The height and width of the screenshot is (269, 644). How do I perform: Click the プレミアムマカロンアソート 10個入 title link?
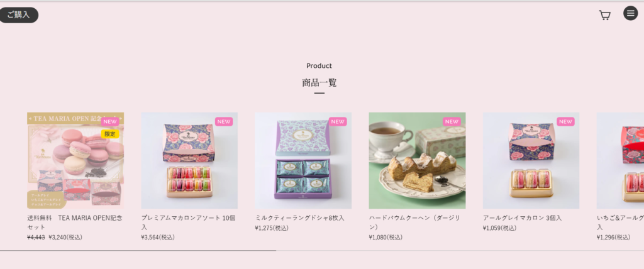pyautogui.click(x=189, y=222)
